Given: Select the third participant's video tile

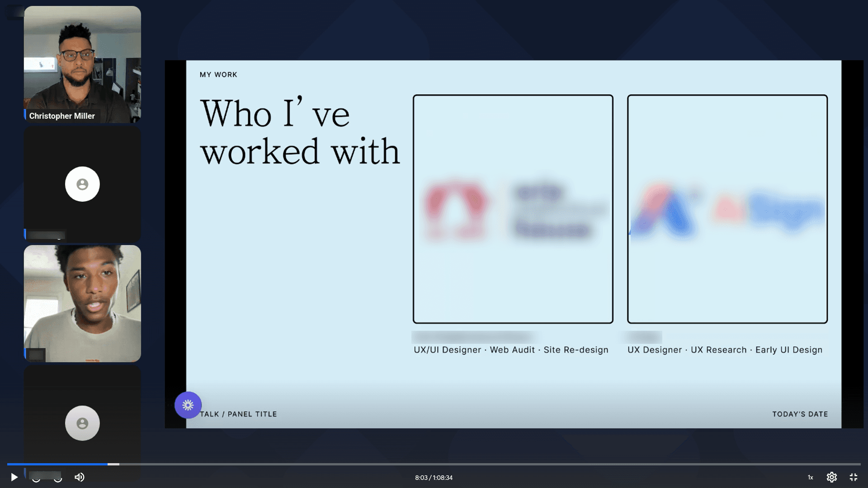Looking at the screenshot, I should tap(82, 303).
